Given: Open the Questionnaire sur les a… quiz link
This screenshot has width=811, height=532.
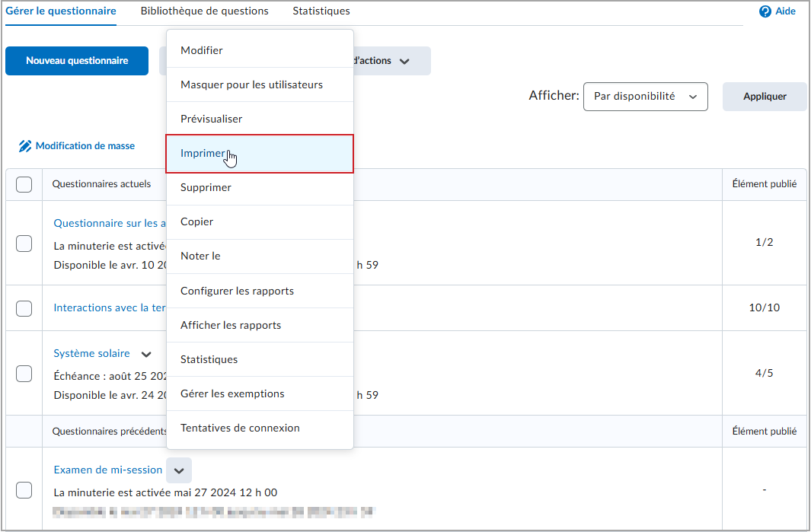Looking at the screenshot, I should [110, 223].
